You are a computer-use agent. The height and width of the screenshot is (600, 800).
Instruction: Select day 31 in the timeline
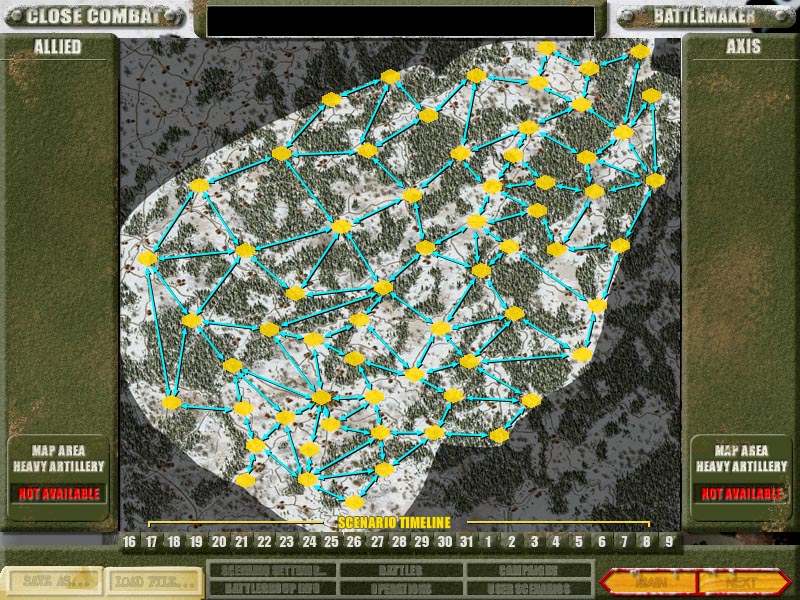tap(466, 542)
